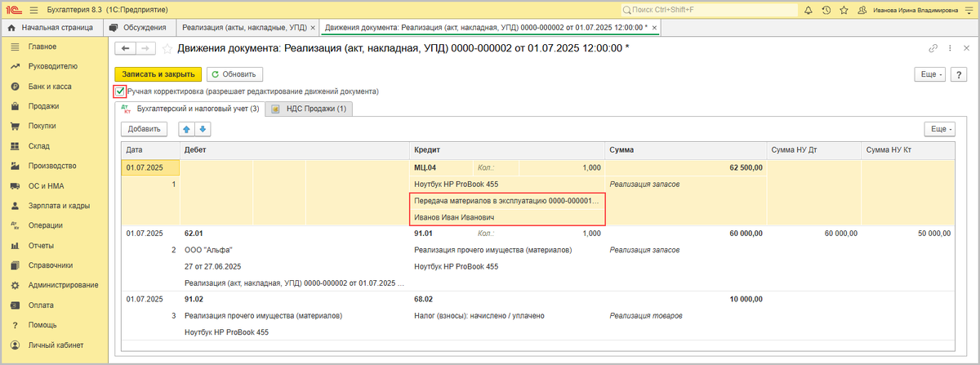Image resolution: width=980 pixels, height=365 pixels.
Task: Open the Отчеты section
Action: pos(41,246)
